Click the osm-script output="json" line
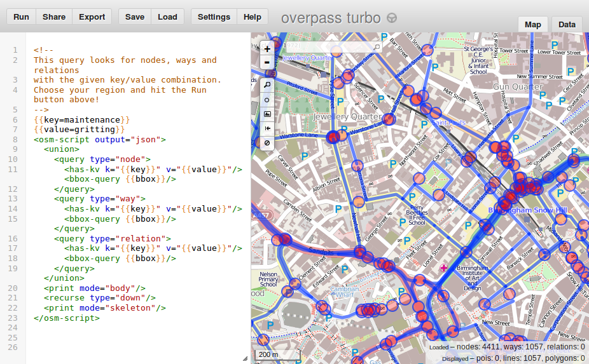 click(99, 140)
